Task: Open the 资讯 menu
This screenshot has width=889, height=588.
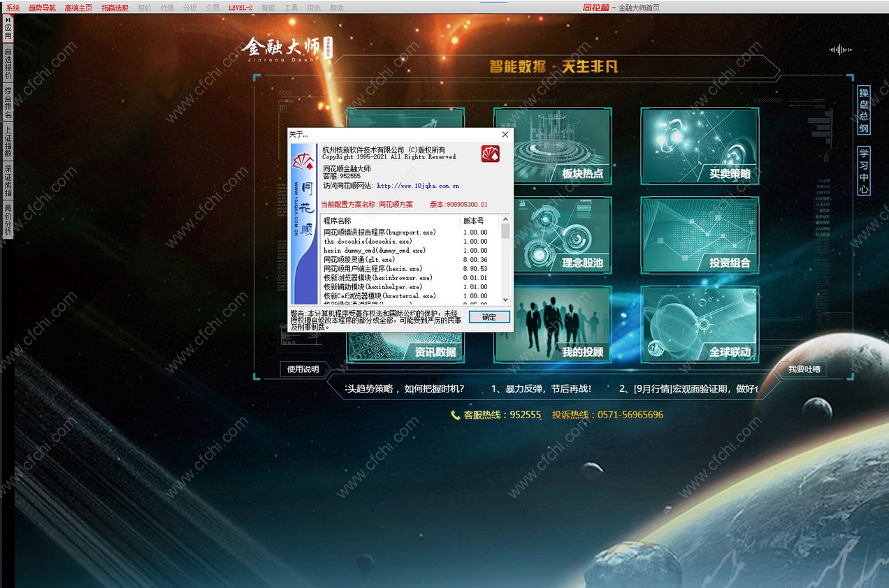Action: pos(314,8)
